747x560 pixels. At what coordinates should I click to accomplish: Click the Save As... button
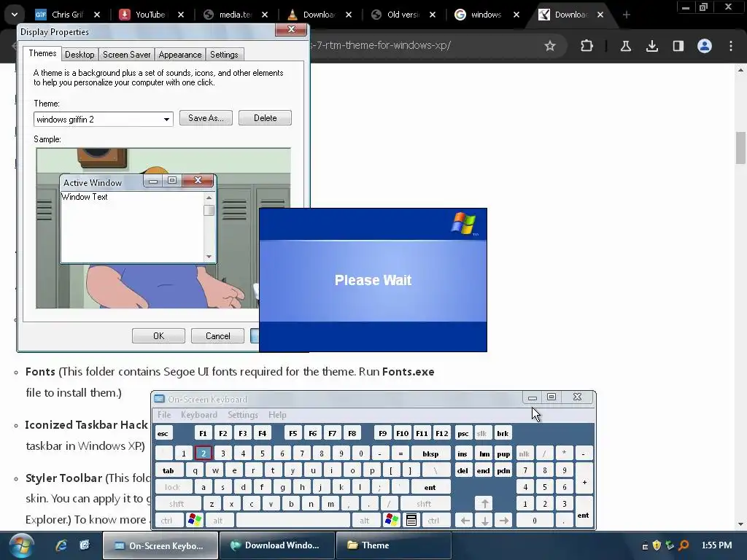click(x=206, y=118)
